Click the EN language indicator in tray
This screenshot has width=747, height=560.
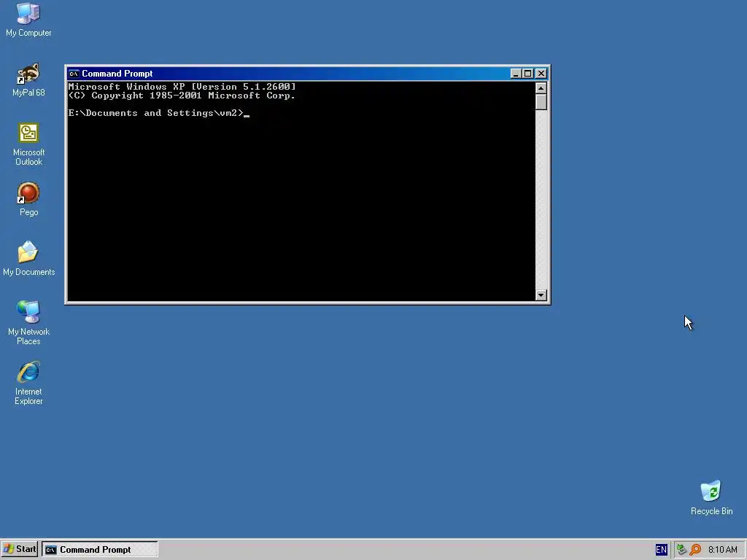click(661, 550)
